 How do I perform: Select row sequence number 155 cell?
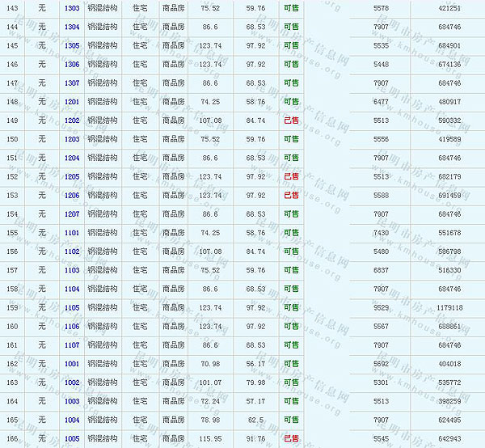(11, 233)
